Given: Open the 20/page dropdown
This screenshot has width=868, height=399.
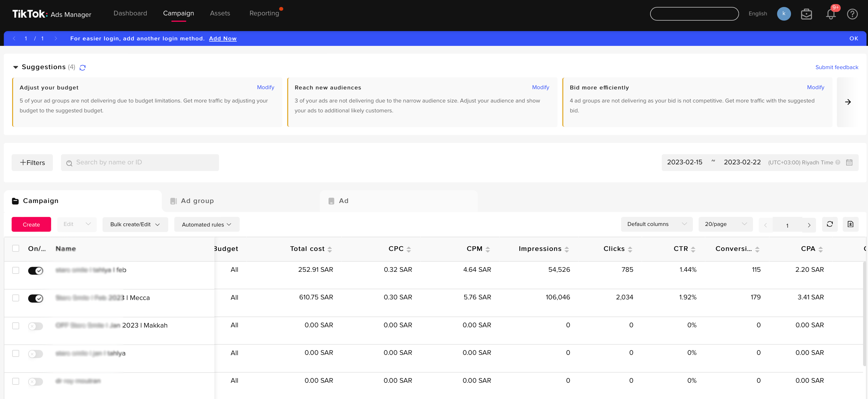Looking at the screenshot, I should (x=725, y=224).
